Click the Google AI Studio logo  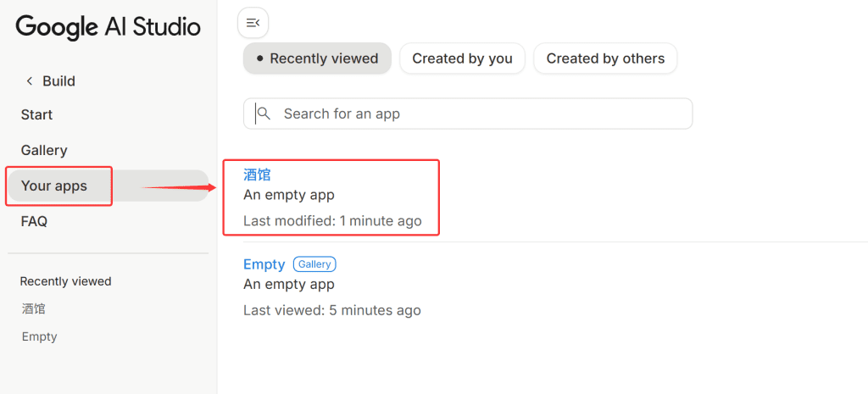pos(108,27)
